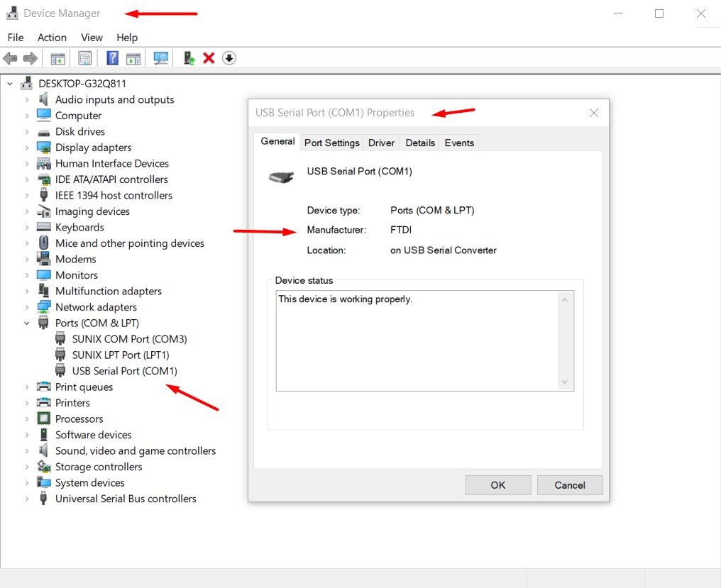This screenshot has height=588, width=721.
Task: Switch to the Driver tab
Action: tap(381, 143)
